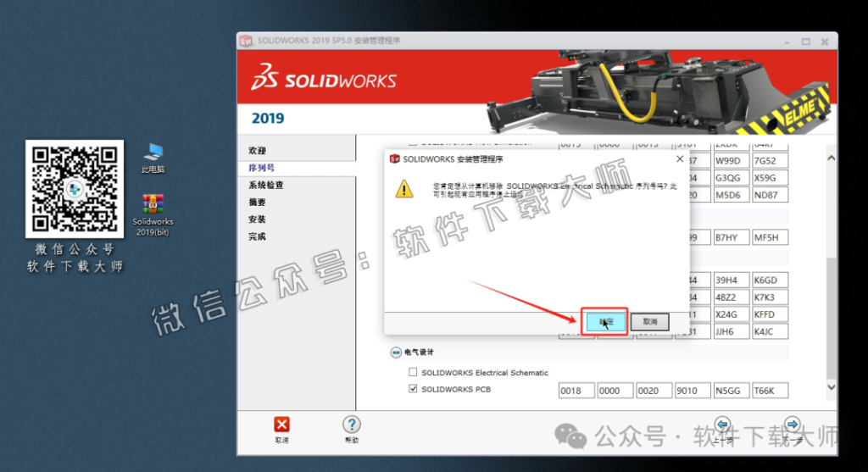Close the confirmation dialog with X
Screen dimensions: 868x472
680,158
